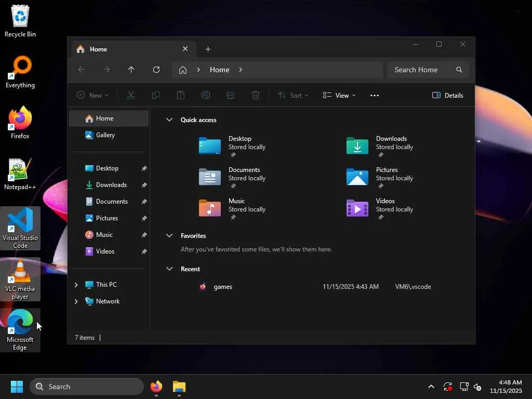
Task: Select the Microsoft Edge desktop shortcut
Action: pos(20,330)
